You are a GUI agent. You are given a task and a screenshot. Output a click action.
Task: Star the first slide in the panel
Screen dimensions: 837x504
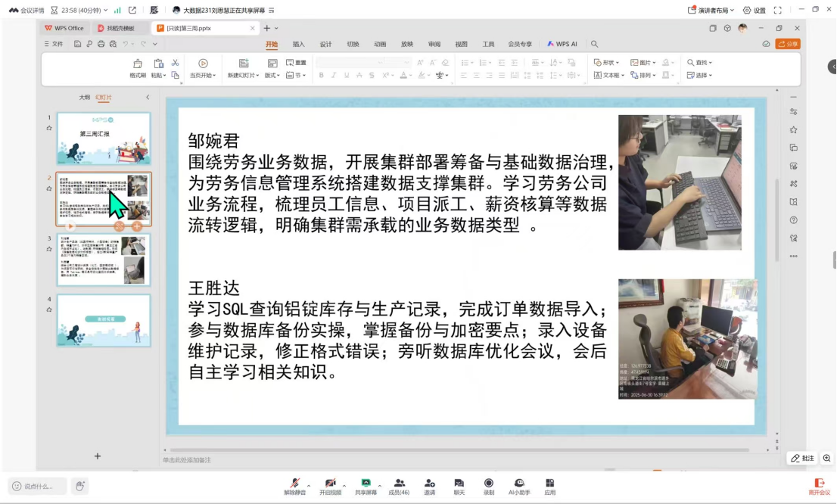tap(49, 128)
